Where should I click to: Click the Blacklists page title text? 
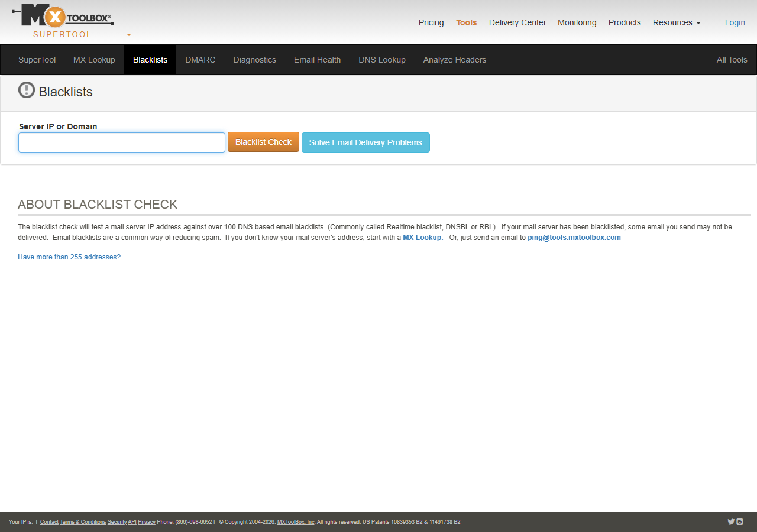click(x=66, y=92)
